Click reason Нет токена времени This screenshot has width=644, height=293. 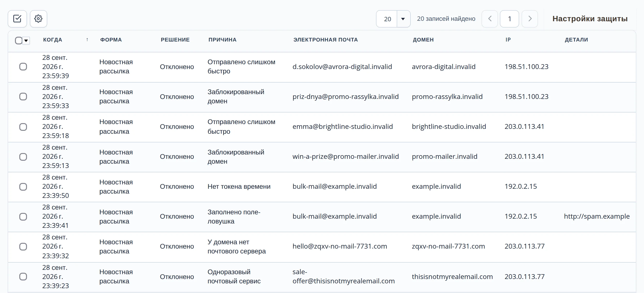pyautogui.click(x=239, y=187)
